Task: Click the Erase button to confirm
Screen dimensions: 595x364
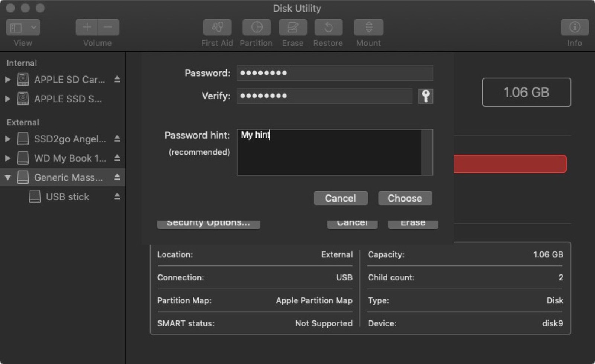Action: coord(412,222)
